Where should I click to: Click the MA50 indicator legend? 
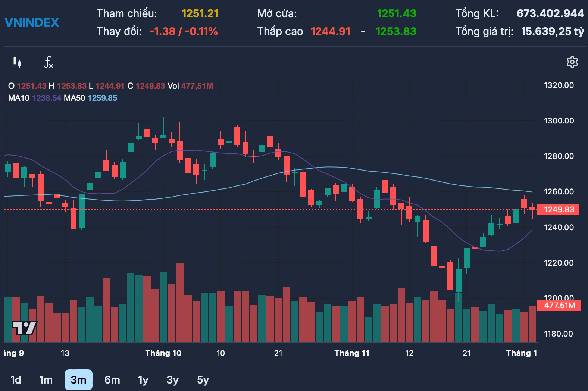pos(90,98)
